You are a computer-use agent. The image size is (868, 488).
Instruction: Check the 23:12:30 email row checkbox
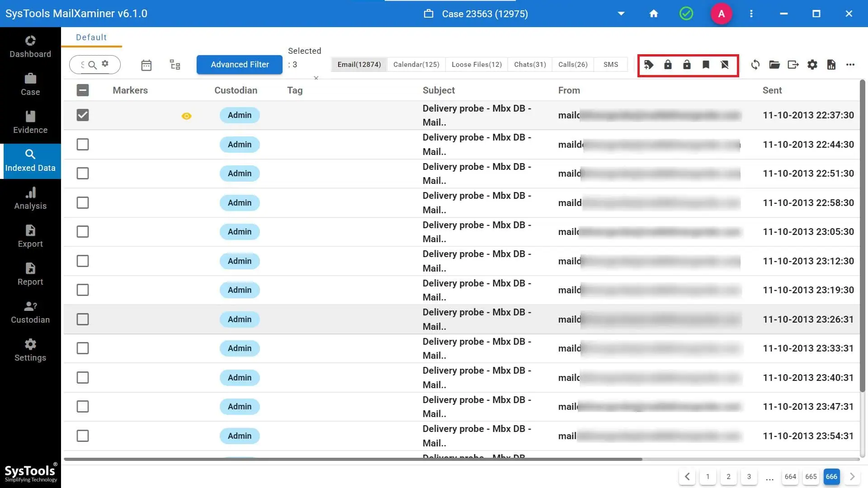pos(83,261)
